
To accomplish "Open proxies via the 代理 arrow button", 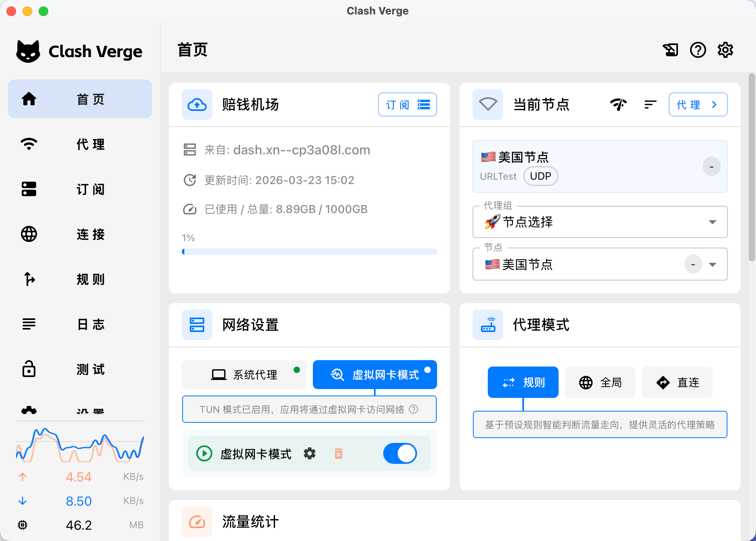I will (698, 105).
